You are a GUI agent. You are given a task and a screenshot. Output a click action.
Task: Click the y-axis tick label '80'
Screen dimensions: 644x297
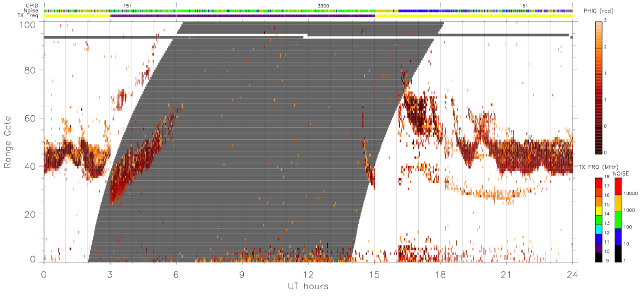click(x=30, y=70)
